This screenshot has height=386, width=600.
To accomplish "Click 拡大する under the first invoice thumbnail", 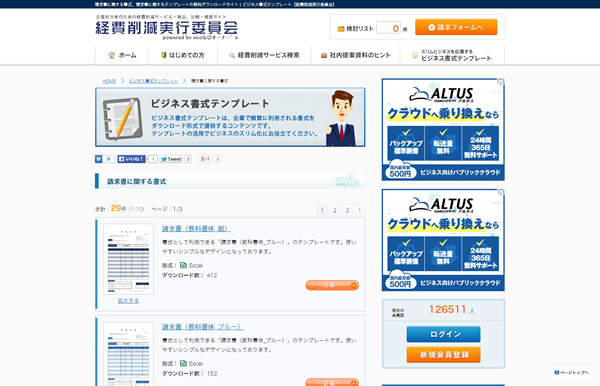I will [x=128, y=301].
